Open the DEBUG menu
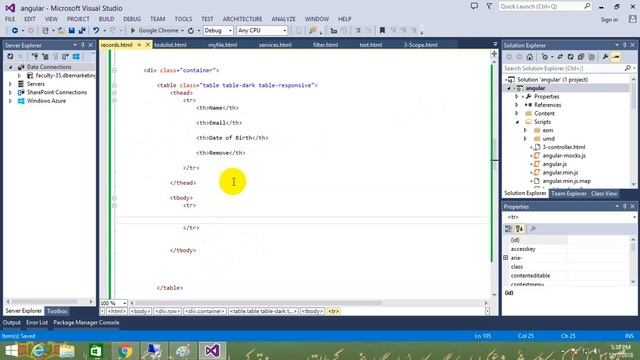 pyautogui.click(x=131, y=19)
